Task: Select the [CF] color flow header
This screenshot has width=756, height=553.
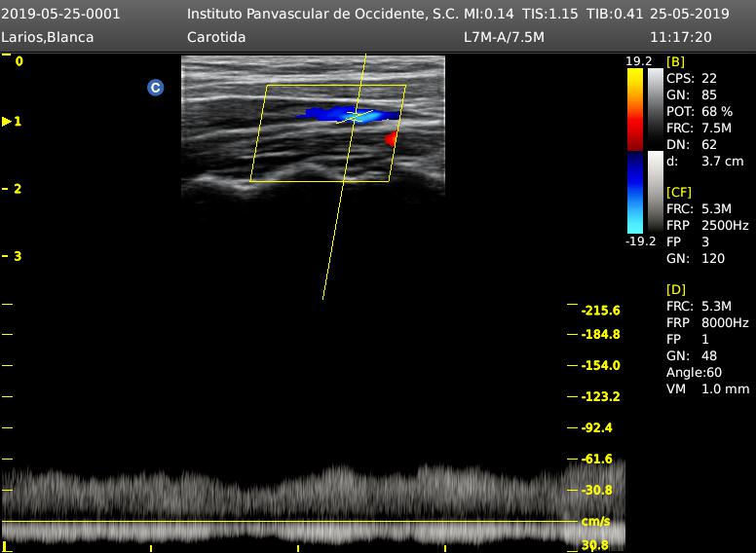Action: point(678,192)
